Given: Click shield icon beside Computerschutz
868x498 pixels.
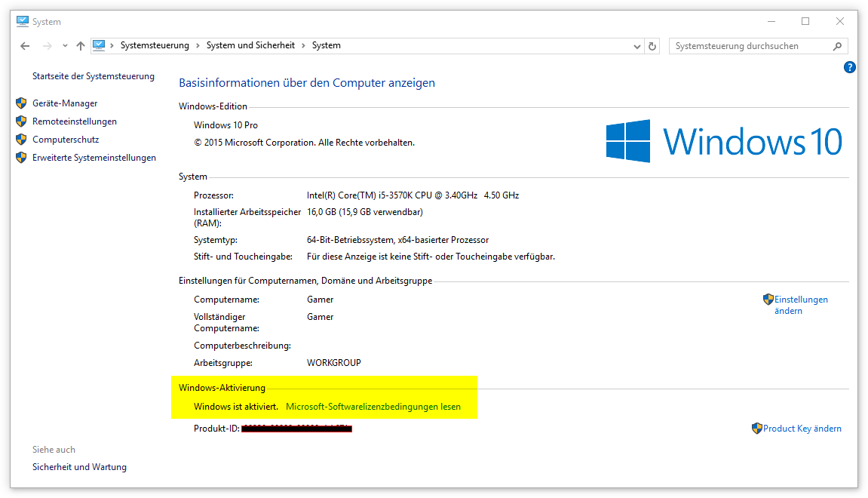Looking at the screenshot, I should pos(21,140).
